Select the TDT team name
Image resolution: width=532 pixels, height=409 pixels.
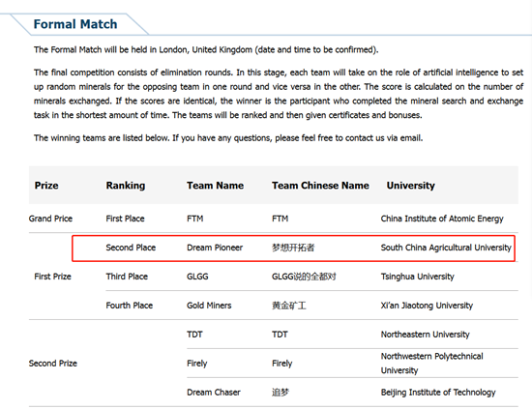pyautogui.click(x=194, y=335)
